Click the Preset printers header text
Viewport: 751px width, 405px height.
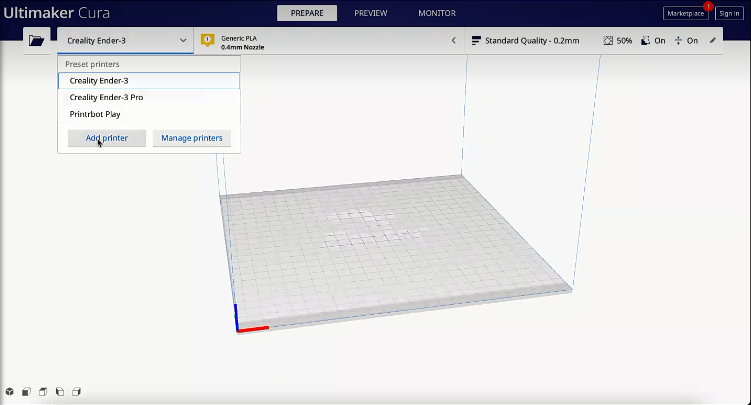(x=92, y=64)
